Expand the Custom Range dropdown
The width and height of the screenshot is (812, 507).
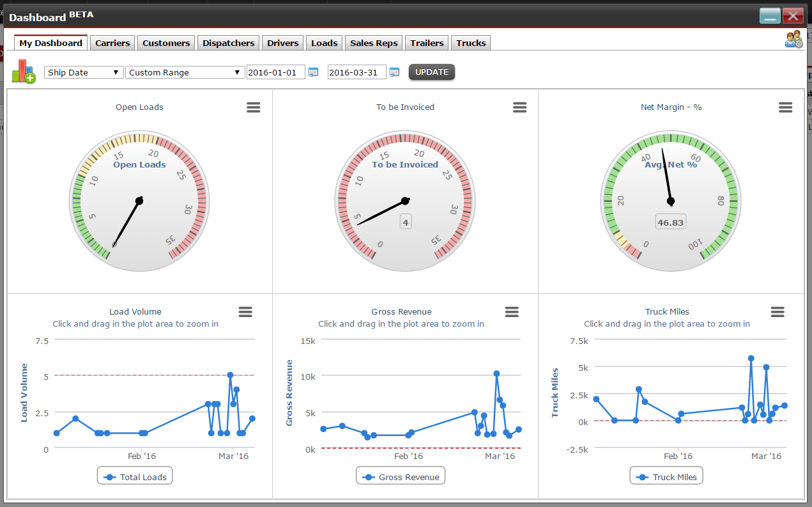pyautogui.click(x=185, y=72)
